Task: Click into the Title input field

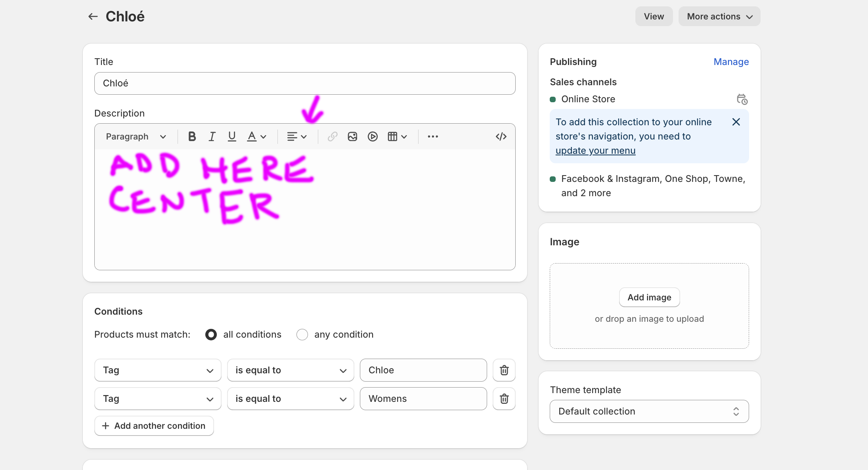Action: (304, 83)
